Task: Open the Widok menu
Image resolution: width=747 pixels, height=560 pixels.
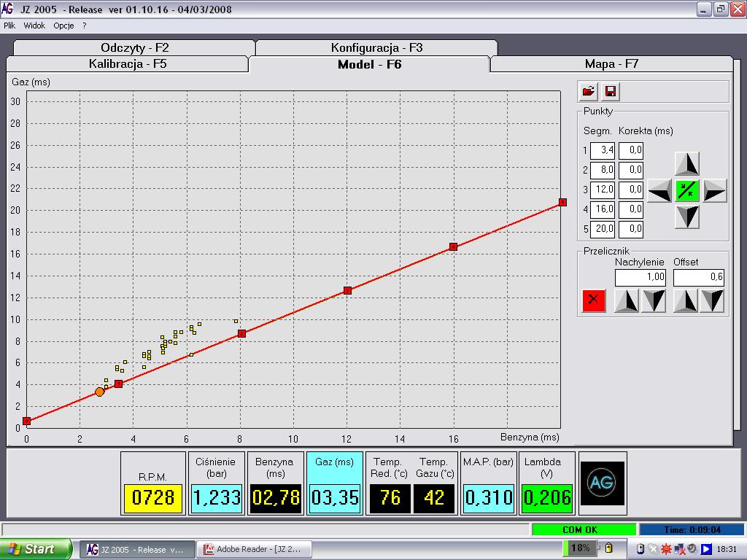Action: click(x=34, y=26)
